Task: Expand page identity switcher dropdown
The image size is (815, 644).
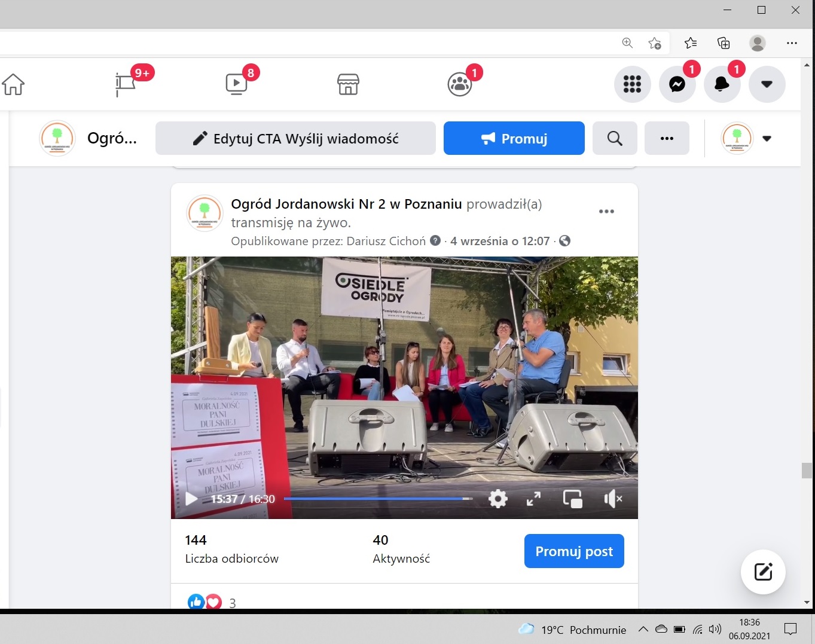Action: tap(767, 139)
